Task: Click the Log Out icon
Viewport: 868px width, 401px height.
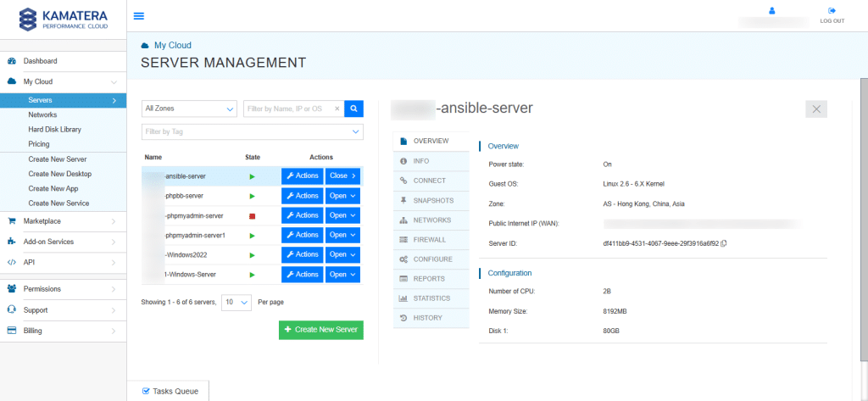Action: pos(832,10)
